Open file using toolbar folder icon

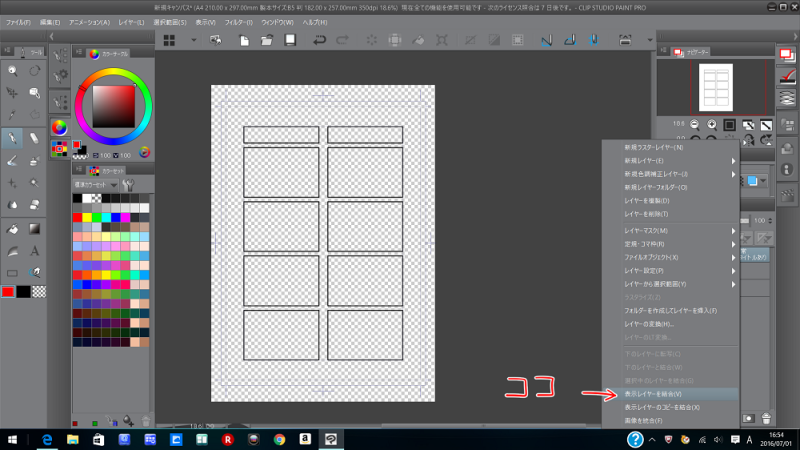coord(267,40)
